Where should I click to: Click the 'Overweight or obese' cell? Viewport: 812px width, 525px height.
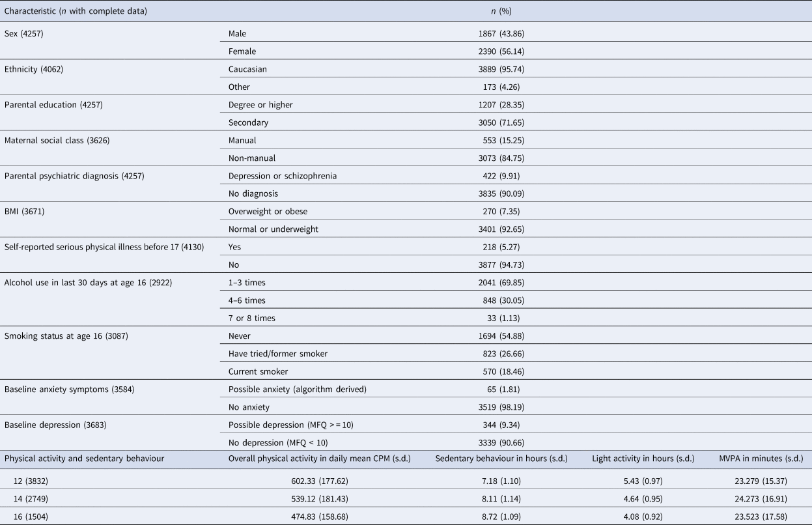[x=268, y=212]
